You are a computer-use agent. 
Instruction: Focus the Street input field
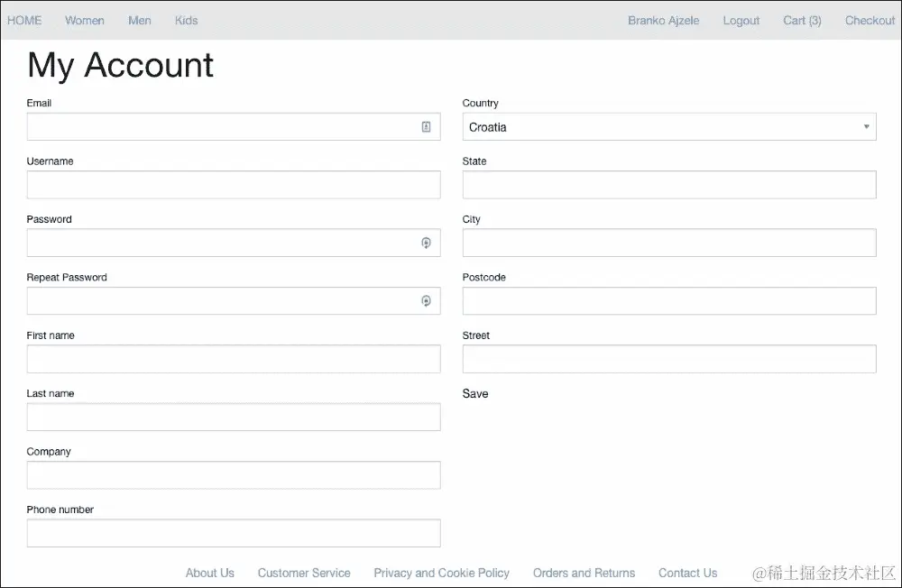669,359
